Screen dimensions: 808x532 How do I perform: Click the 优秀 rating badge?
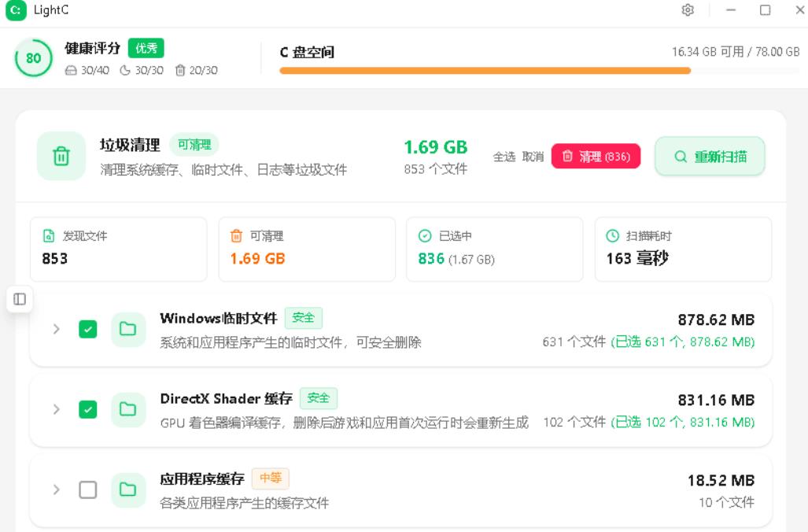click(146, 49)
